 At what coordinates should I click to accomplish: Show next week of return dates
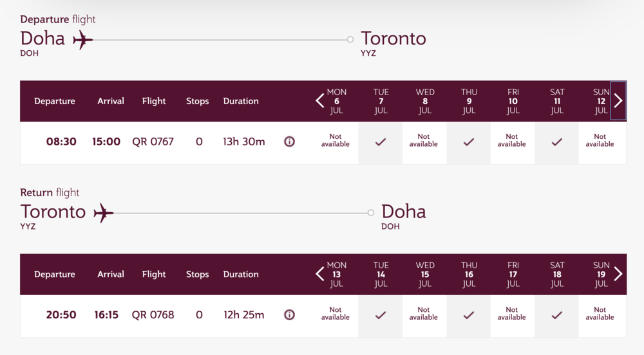618,274
